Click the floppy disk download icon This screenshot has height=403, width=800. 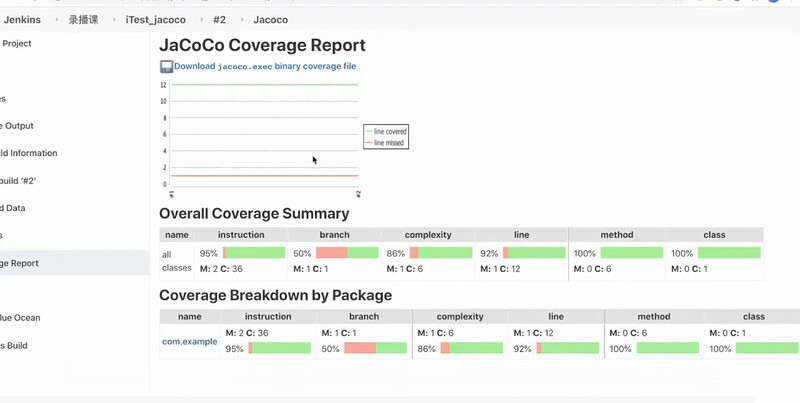(x=166, y=66)
